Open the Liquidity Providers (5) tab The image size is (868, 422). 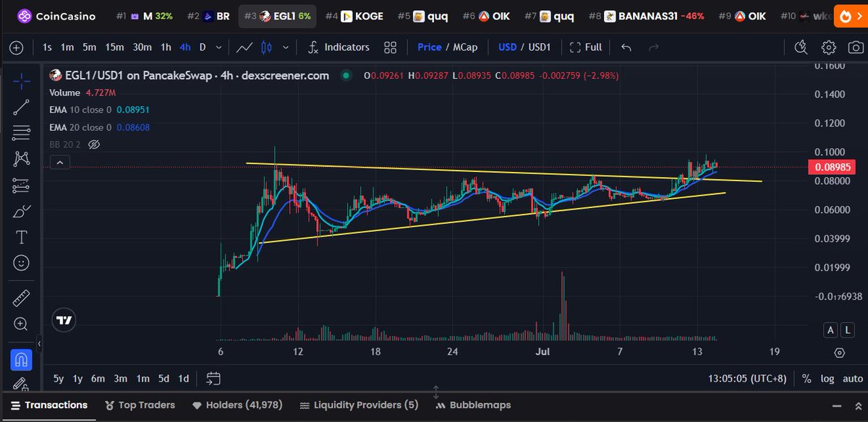pyautogui.click(x=359, y=405)
